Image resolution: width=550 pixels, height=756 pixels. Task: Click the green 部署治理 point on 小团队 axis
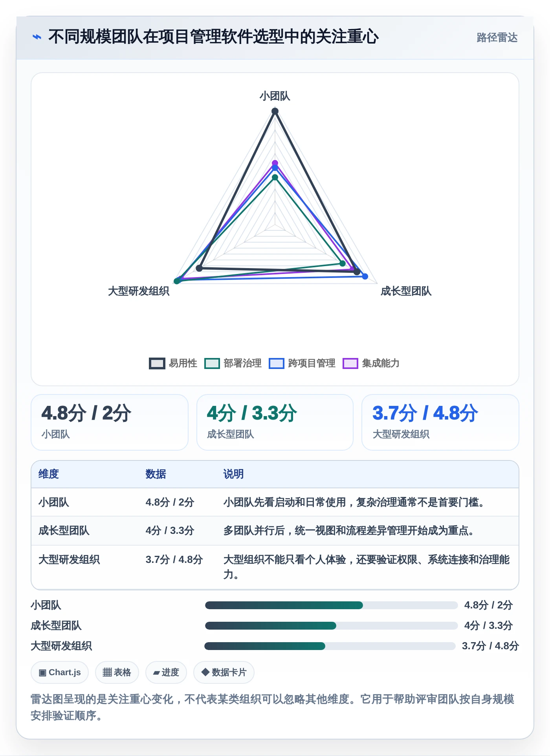pyautogui.click(x=275, y=177)
